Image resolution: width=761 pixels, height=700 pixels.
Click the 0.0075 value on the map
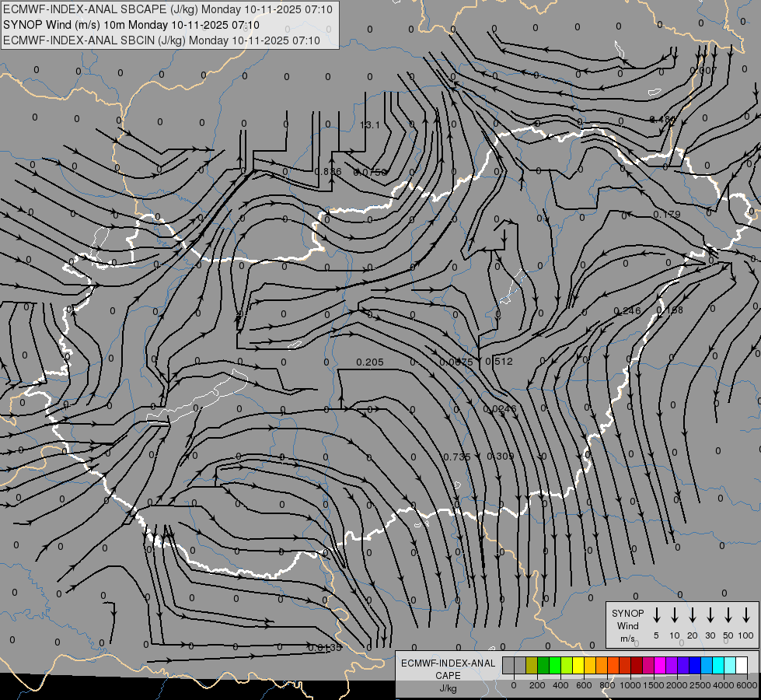(x=456, y=362)
